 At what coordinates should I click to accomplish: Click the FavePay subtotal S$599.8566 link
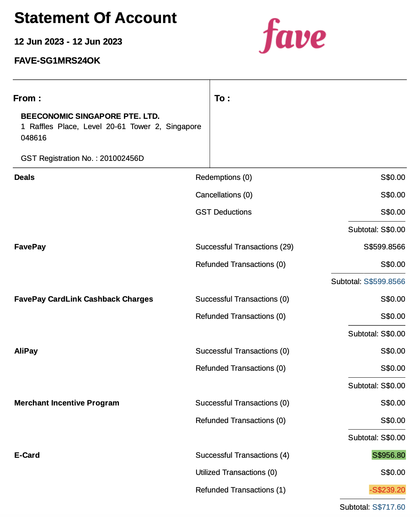click(384, 282)
